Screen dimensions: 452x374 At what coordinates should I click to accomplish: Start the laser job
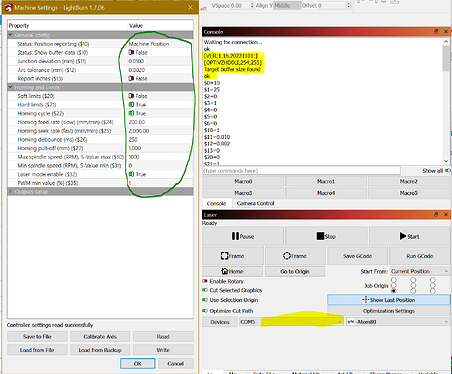click(x=409, y=236)
